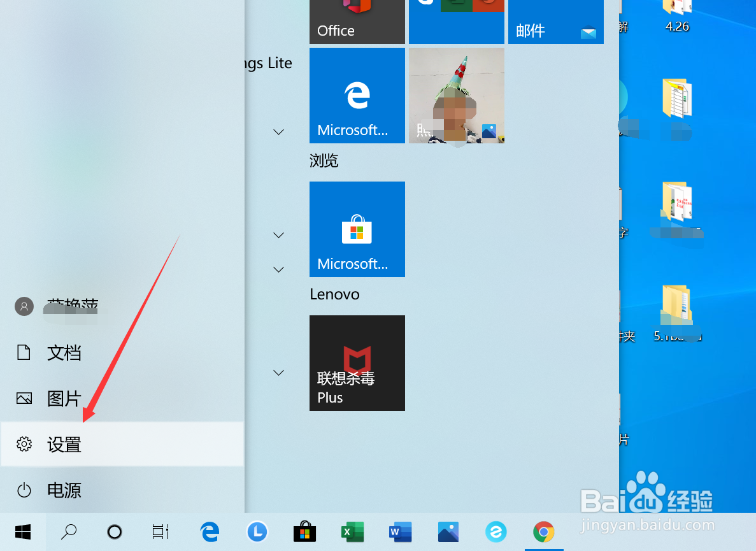Viewport: 756px width, 551px height.
Task: Open the Pictures (图片) folder shortcut
Action: tap(122, 398)
